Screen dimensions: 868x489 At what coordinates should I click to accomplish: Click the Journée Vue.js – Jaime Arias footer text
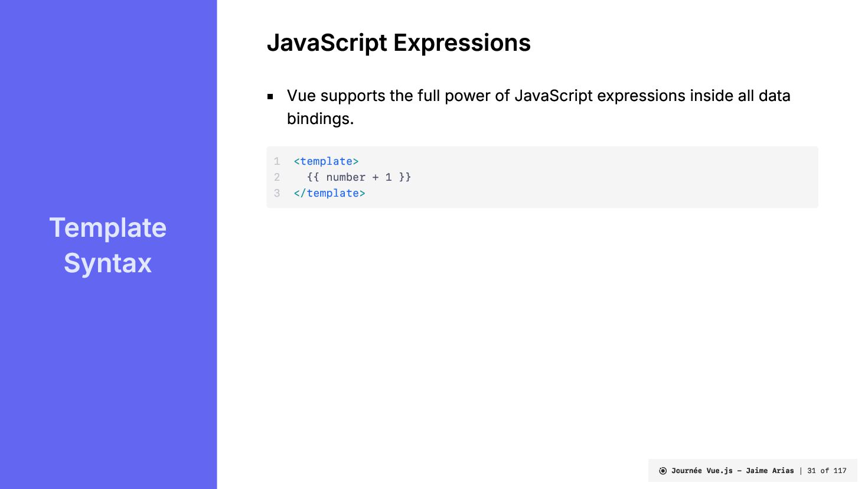click(732, 471)
